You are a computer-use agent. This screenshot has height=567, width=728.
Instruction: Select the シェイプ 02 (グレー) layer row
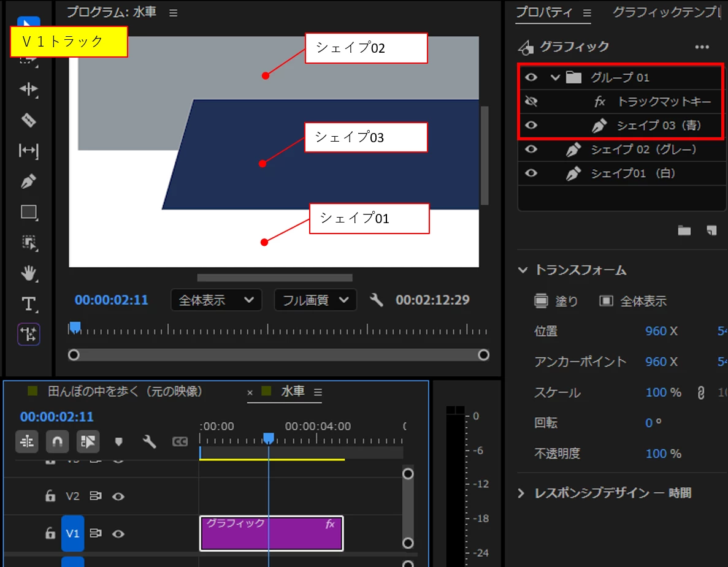coord(622,150)
